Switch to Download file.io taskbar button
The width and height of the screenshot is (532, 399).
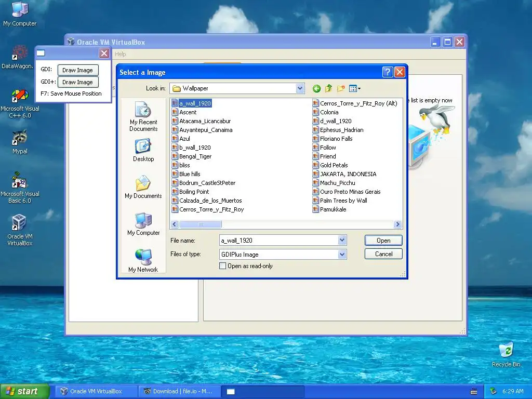pyautogui.click(x=179, y=391)
